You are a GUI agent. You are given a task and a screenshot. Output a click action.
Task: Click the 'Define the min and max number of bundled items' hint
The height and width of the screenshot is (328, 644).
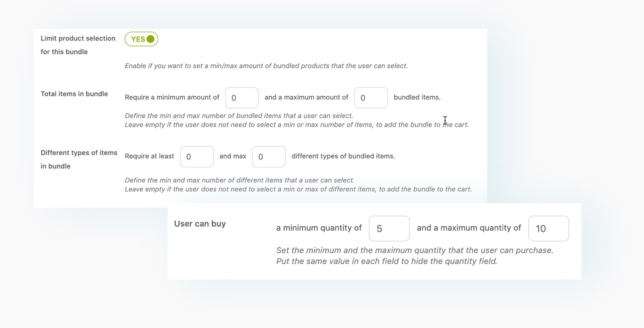tap(239, 116)
